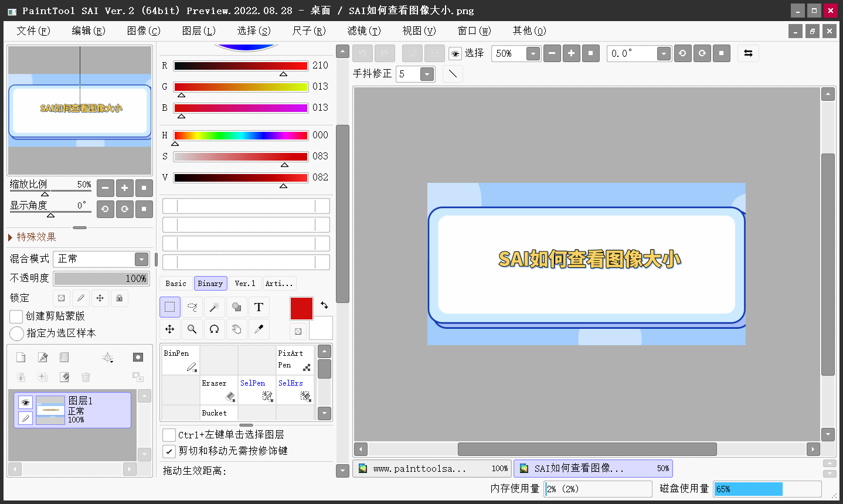Click the 不透明度 100% slider
Image resolution: width=843 pixels, height=504 pixels.
[101, 278]
